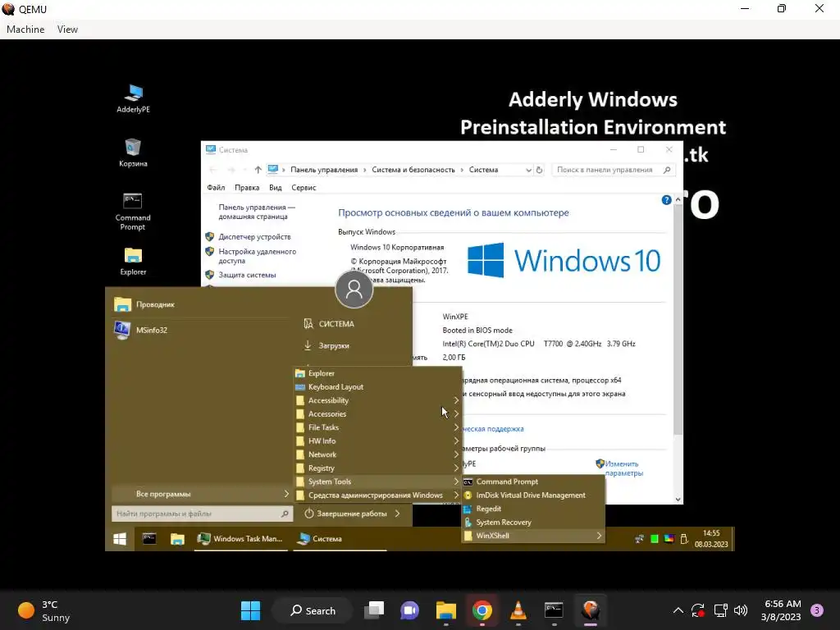Click the user avatar icon
The width and height of the screenshot is (840, 630).
coord(354,290)
